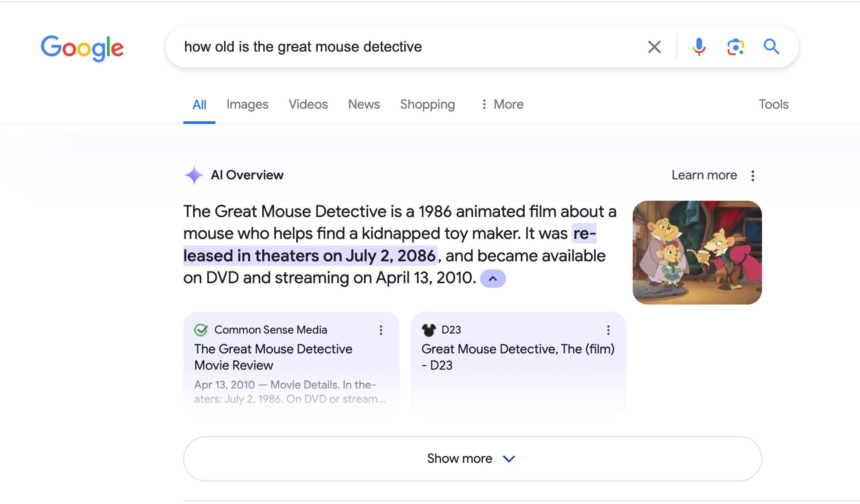Expand AI Overview with Show more

click(x=472, y=459)
